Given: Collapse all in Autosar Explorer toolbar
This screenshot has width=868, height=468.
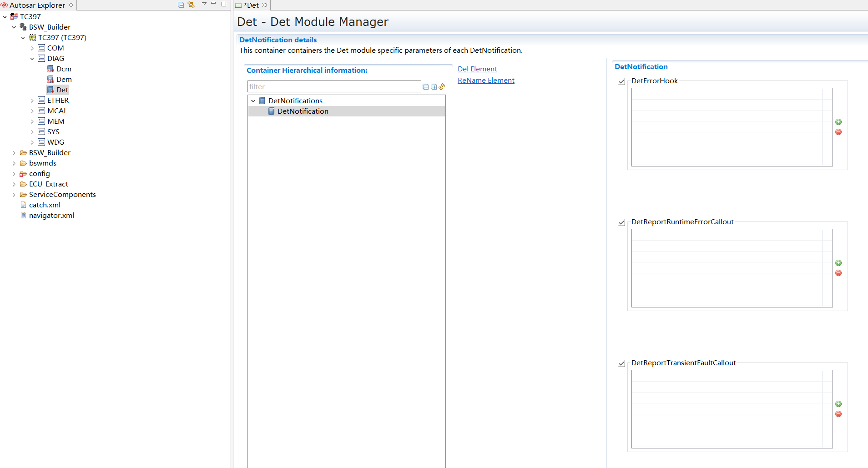Looking at the screenshot, I should (x=181, y=5).
